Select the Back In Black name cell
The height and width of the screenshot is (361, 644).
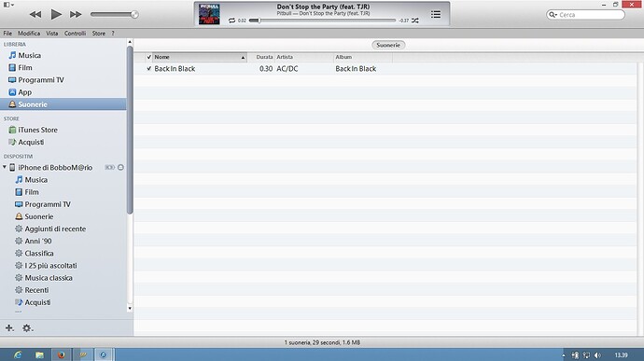click(175, 69)
